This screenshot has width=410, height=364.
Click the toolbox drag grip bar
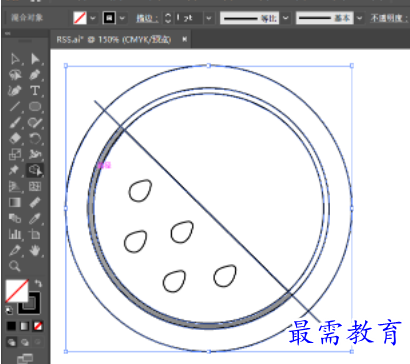(25, 41)
